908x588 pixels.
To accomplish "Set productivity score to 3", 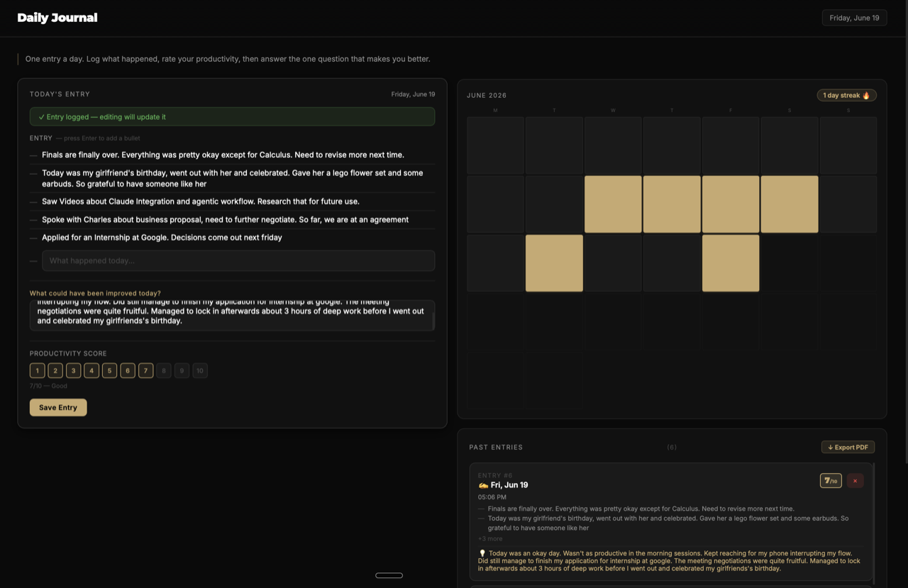I will pyautogui.click(x=73, y=370).
